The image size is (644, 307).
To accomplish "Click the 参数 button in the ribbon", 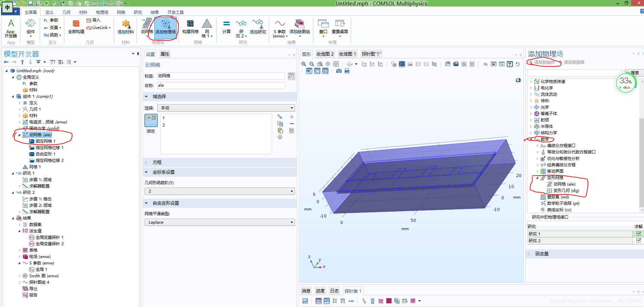I will click(51, 20).
